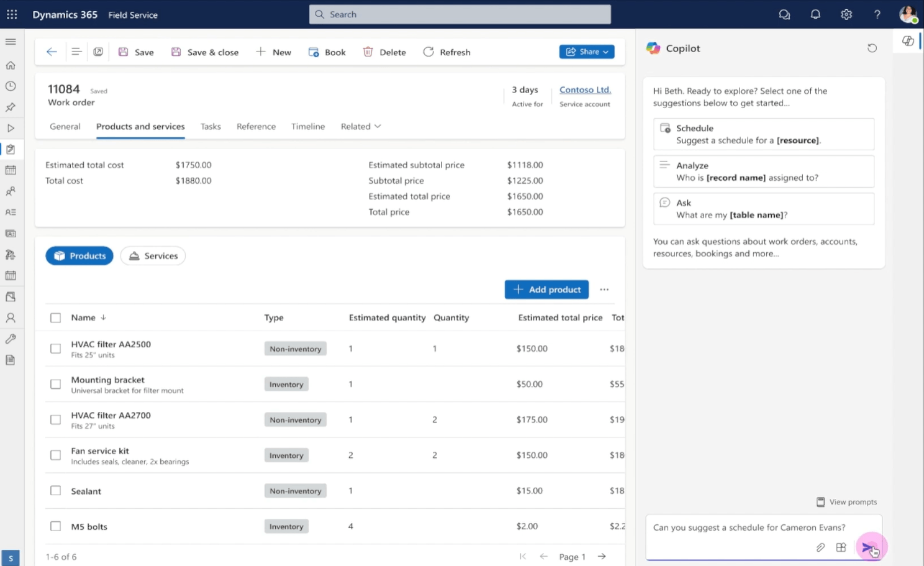Click Type column header
This screenshot has width=924, height=566.
click(274, 317)
